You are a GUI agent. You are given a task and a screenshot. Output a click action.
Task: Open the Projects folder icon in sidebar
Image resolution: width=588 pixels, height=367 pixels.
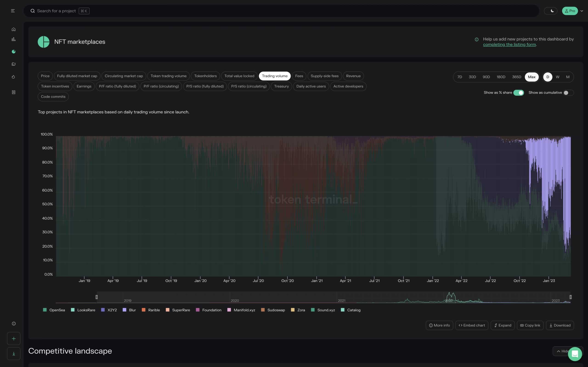[13, 64]
